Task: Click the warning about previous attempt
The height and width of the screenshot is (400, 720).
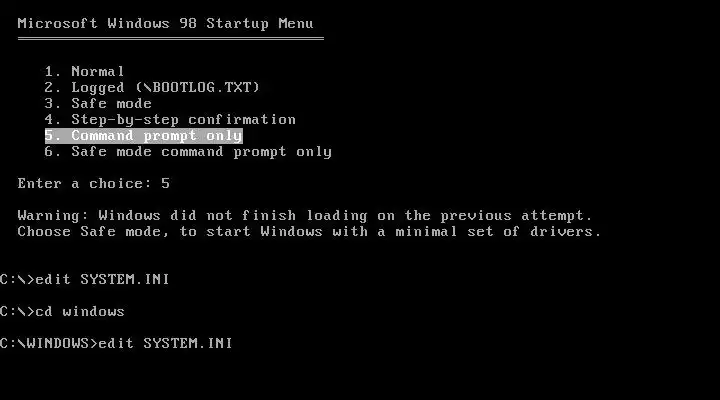Action: [304, 216]
